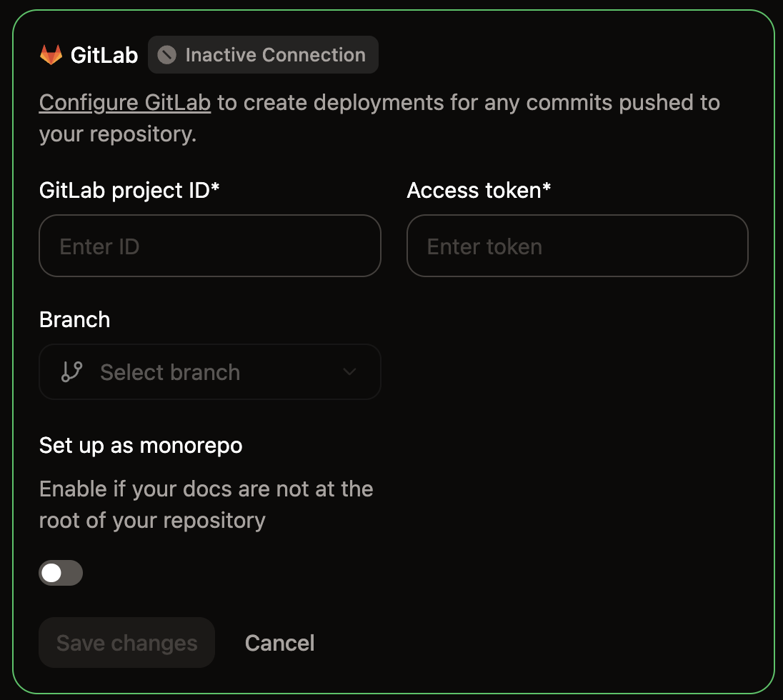Select the branch icon inside the Branch selector

click(x=71, y=371)
